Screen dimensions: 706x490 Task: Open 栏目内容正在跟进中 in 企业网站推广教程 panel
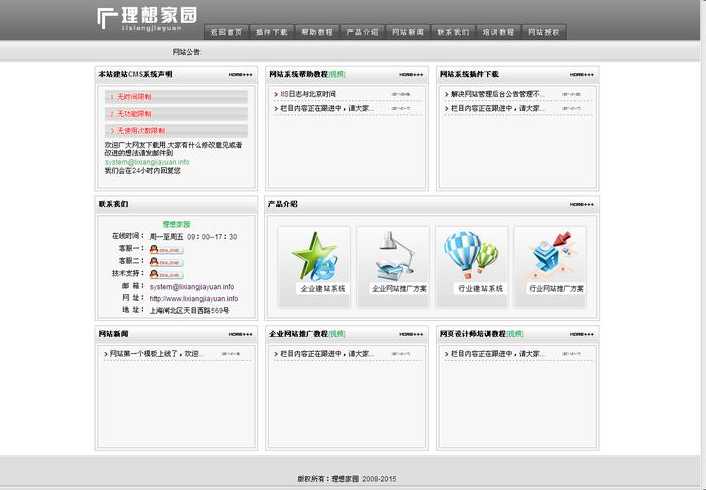(327, 354)
